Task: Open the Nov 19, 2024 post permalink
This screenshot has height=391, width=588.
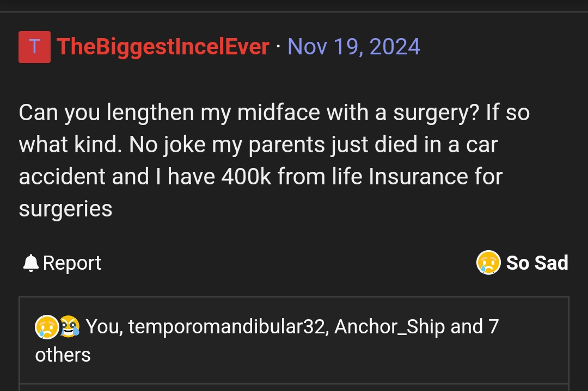Action: click(x=354, y=47)
